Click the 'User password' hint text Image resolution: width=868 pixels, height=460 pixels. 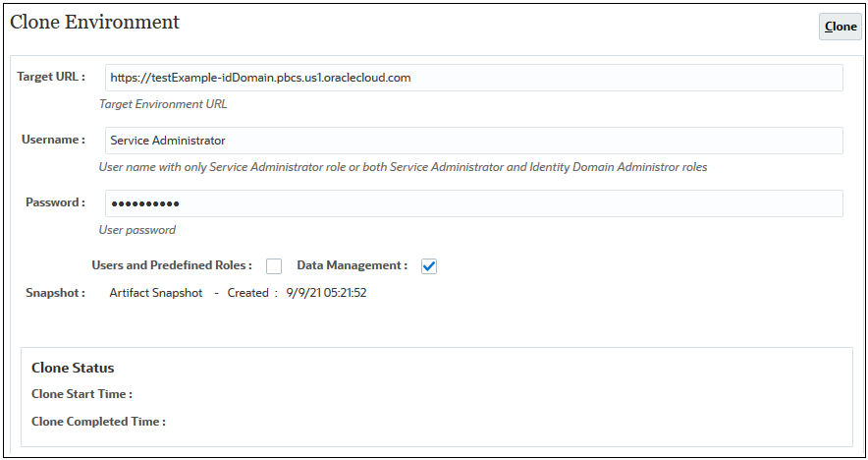137,230
